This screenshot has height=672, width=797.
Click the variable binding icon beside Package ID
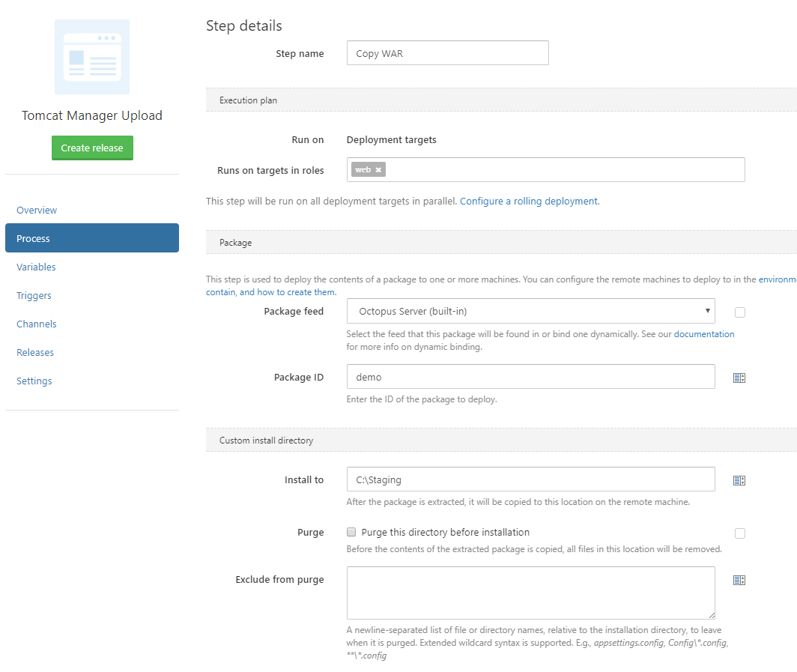coord(739,378)
